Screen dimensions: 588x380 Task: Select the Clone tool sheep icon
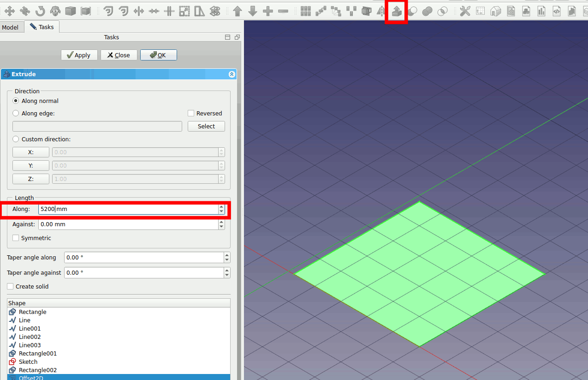pyautogui.click(x=55, y=11)
